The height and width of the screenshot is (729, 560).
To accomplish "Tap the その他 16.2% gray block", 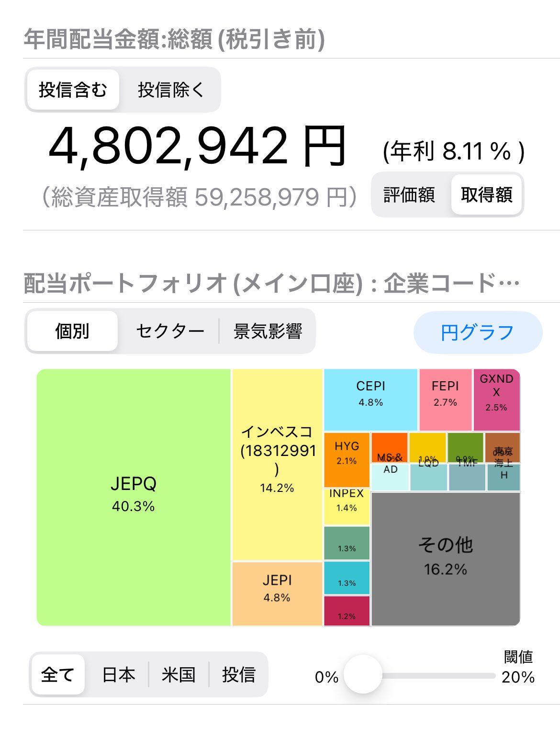I will [446, 559].
